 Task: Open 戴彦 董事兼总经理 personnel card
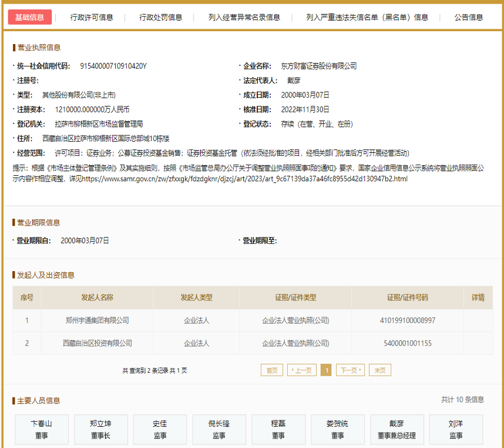(x=397, y=429)
